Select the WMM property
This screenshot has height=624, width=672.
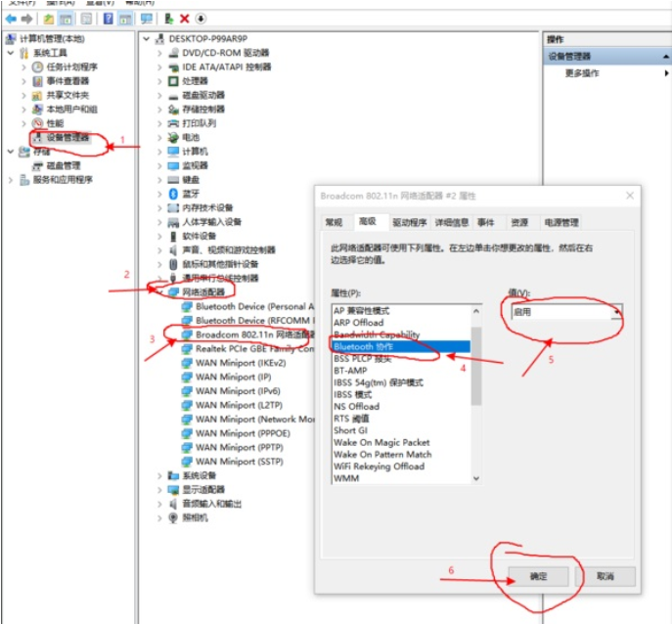click(x=346, y=478)
